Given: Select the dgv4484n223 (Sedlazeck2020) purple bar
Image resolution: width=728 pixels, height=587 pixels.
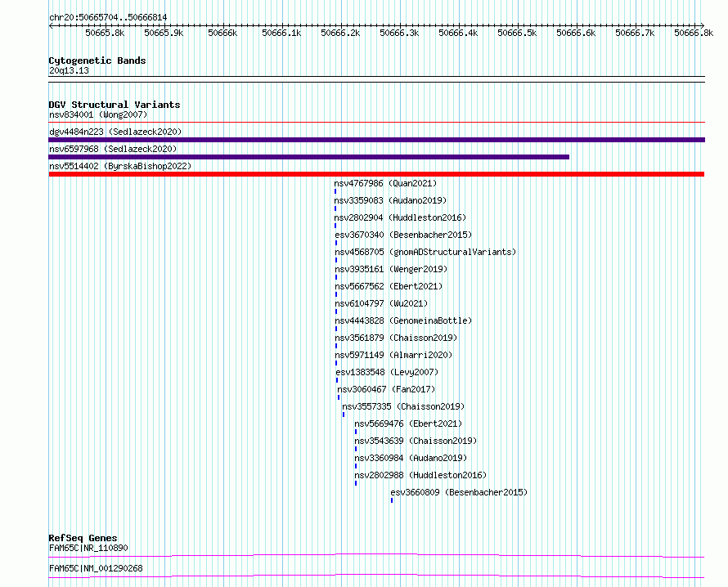Looking at the screenshot, I should tap(376, 140).
